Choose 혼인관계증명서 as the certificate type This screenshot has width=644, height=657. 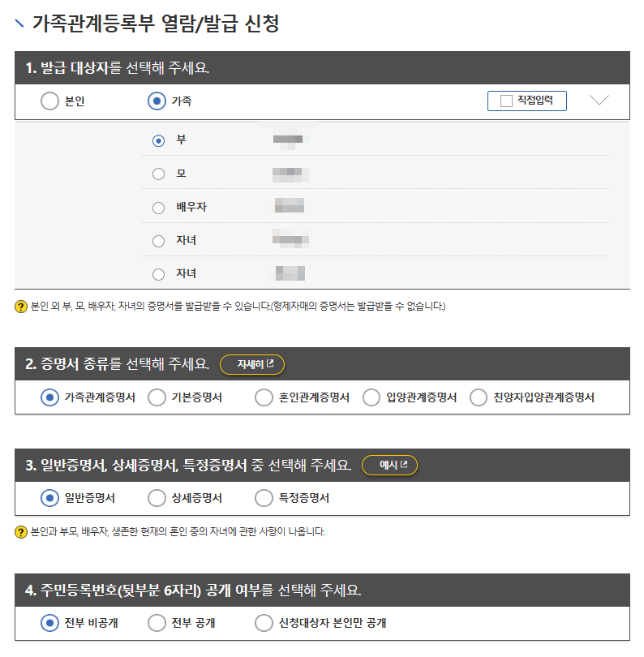pos(264,397)
